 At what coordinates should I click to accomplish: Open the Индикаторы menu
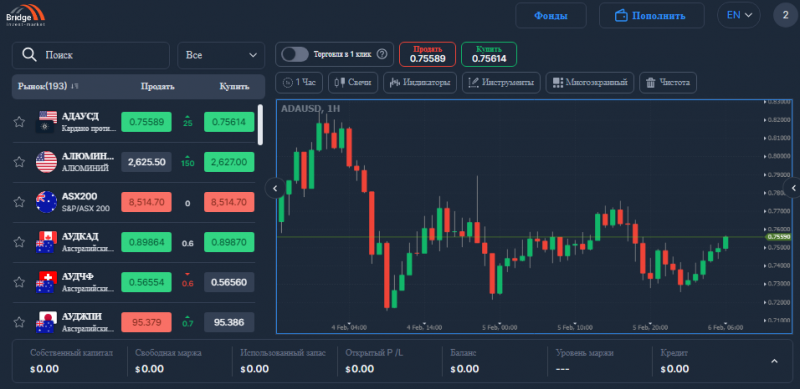[x=420, y=82]
